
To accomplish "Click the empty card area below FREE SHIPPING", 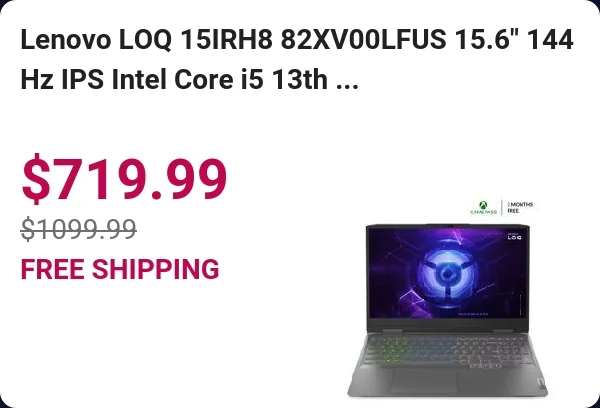I will coord(153,341).
